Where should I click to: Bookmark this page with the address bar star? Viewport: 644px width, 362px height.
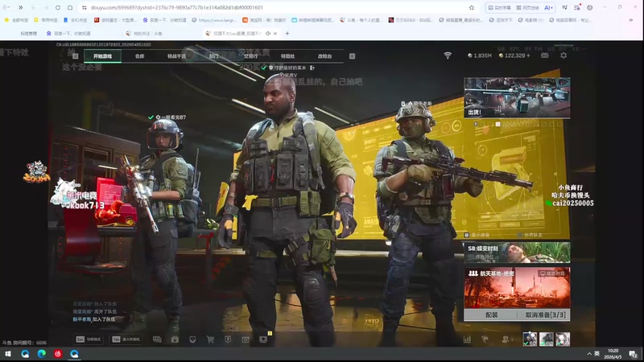pos(472,7)
